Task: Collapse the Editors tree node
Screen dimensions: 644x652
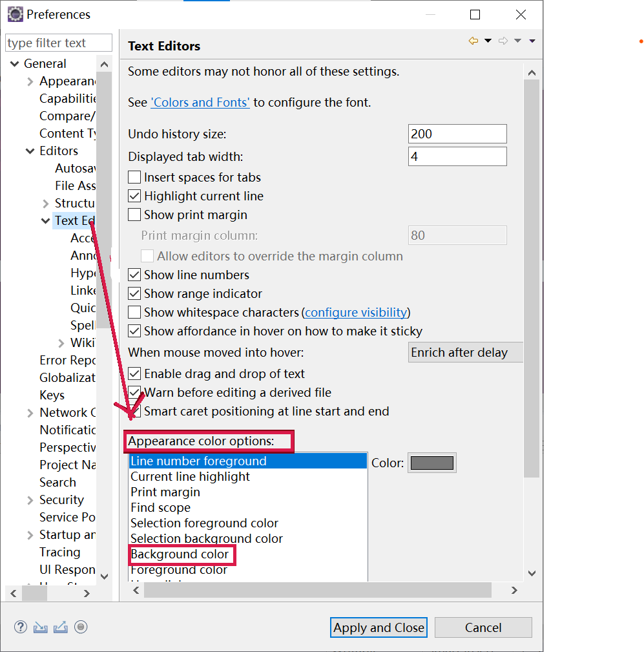Action: tap(30, 151)
